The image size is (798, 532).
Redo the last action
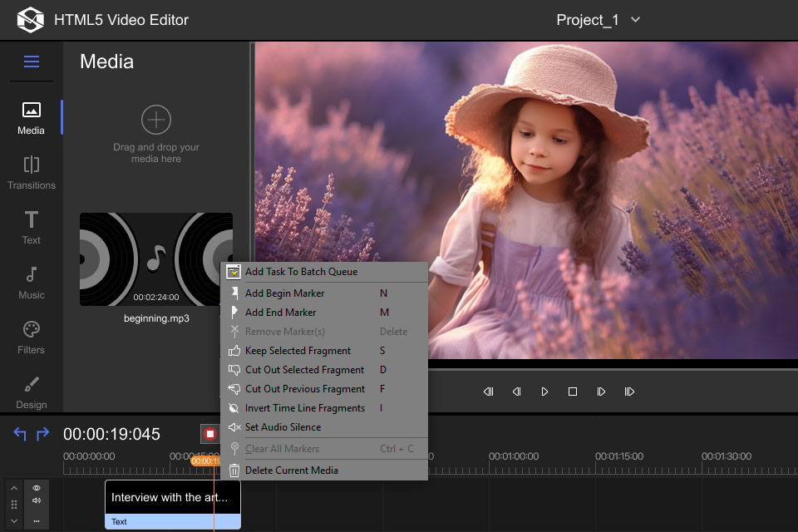[42, 434]
